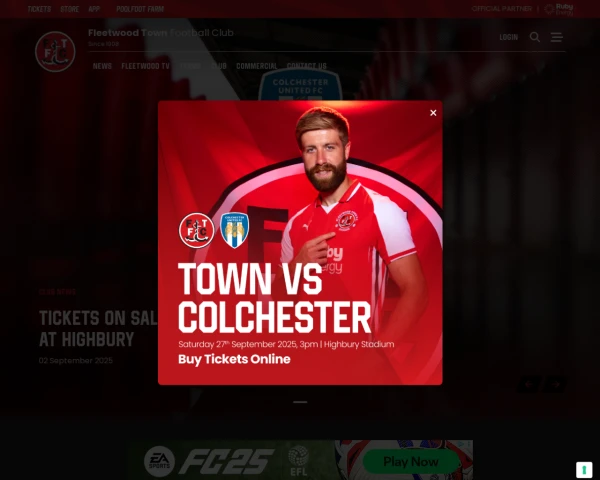
Task: Open the hamburger menu icon
Action: [556, 37]
